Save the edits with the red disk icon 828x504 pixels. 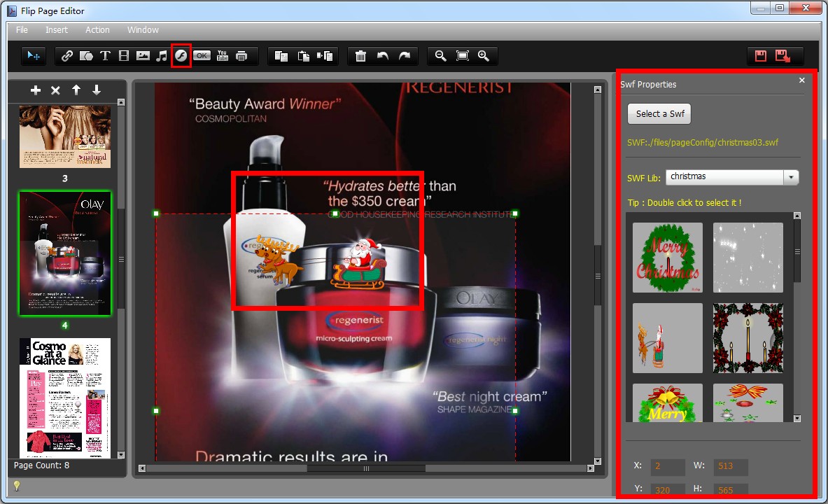(760, 55)
